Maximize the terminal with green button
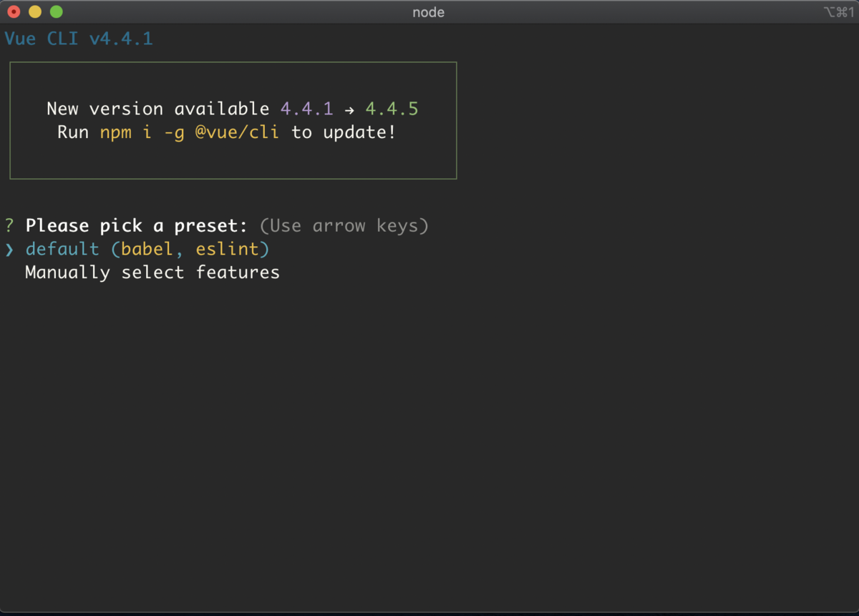 (57, 12)
